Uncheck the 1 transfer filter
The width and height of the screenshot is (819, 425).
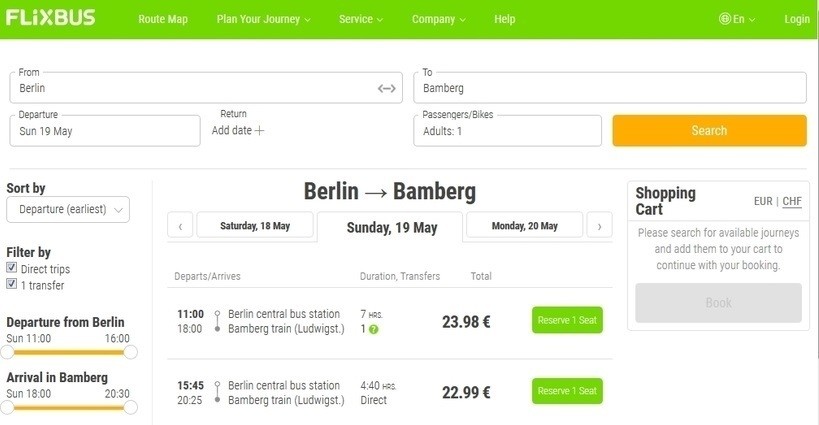coord(12,284)
